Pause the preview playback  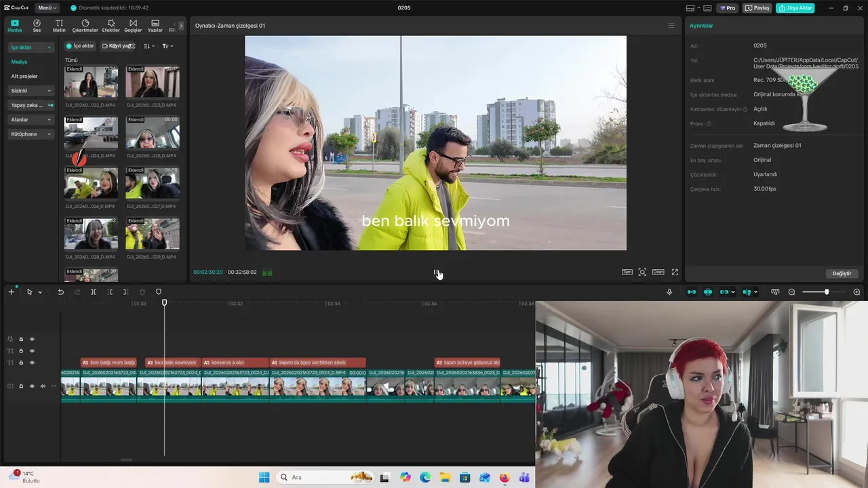(x=436, y=272)
